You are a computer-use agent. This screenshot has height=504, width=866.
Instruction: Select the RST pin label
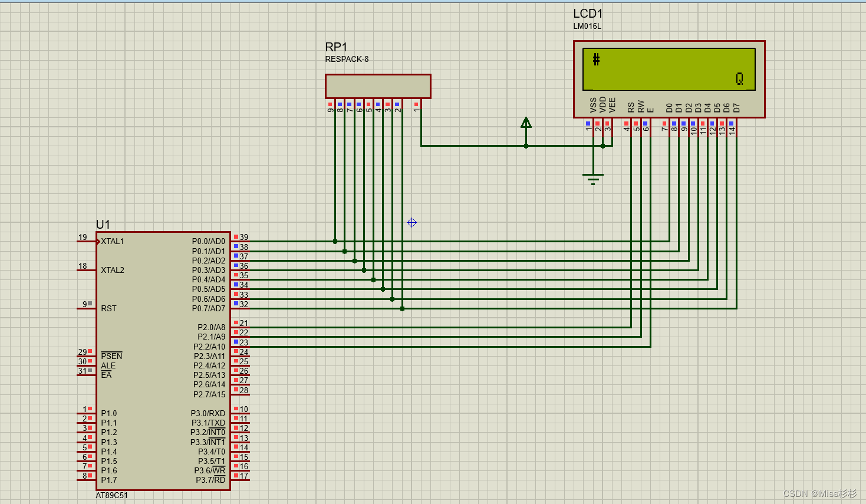point(108,308)
